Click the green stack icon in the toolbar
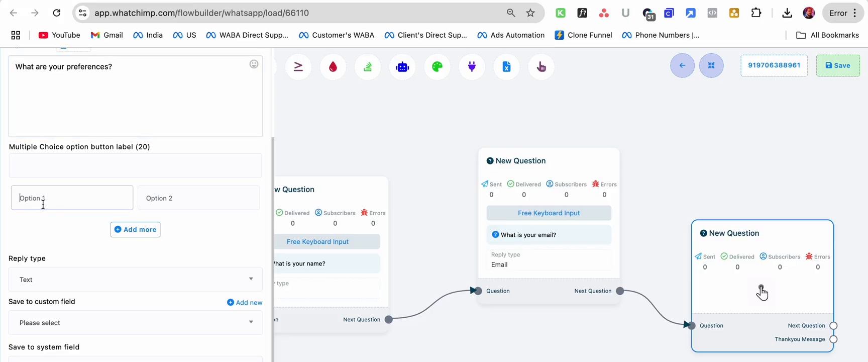This screenshot has width=868, height=362. tap(368, 66)
